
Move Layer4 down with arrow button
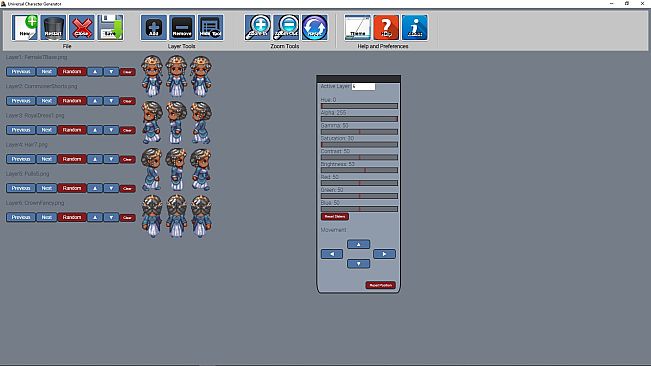click(111, 159)
